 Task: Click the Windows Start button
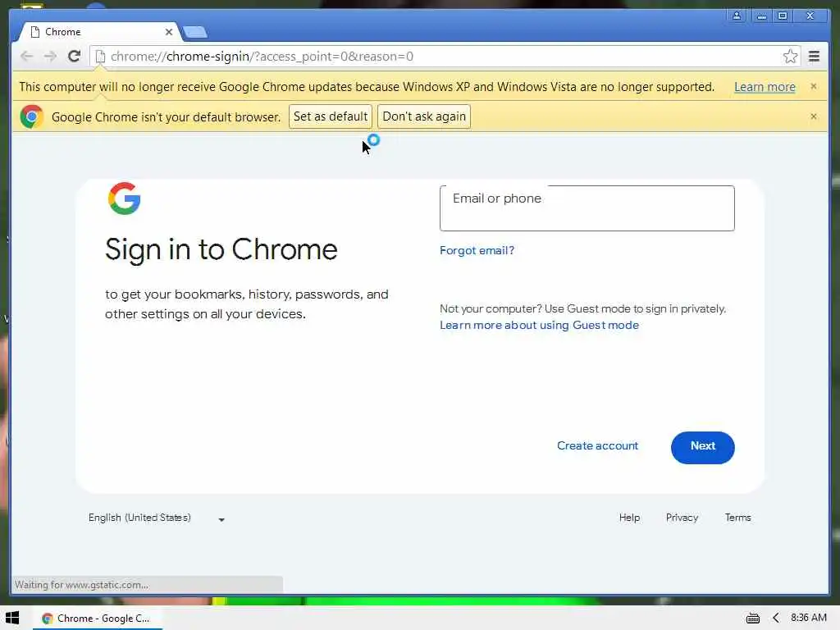coord(12,619)
